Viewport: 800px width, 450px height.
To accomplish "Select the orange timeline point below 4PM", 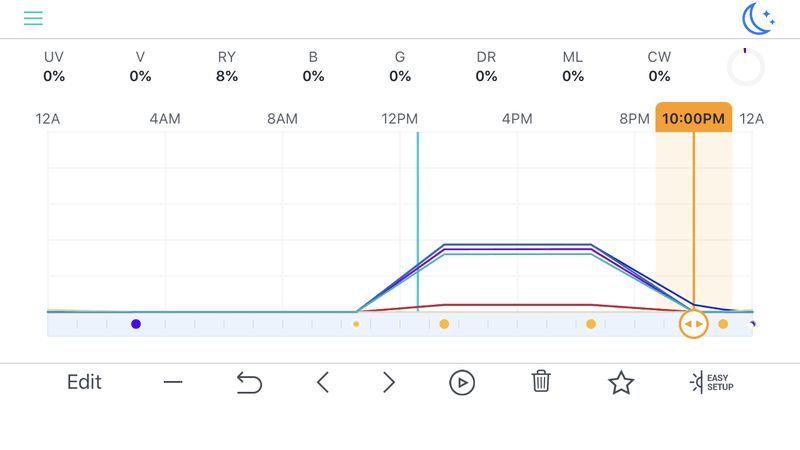I will [444, 324].
